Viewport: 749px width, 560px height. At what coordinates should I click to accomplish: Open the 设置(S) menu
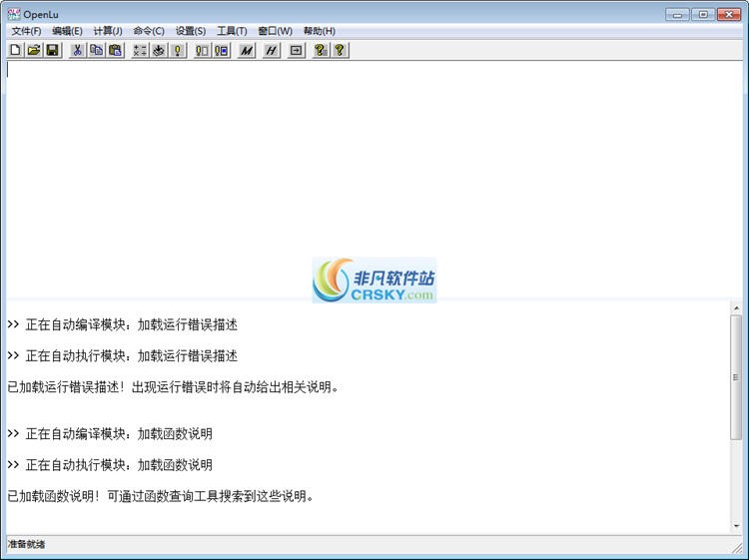coord(190,31)
